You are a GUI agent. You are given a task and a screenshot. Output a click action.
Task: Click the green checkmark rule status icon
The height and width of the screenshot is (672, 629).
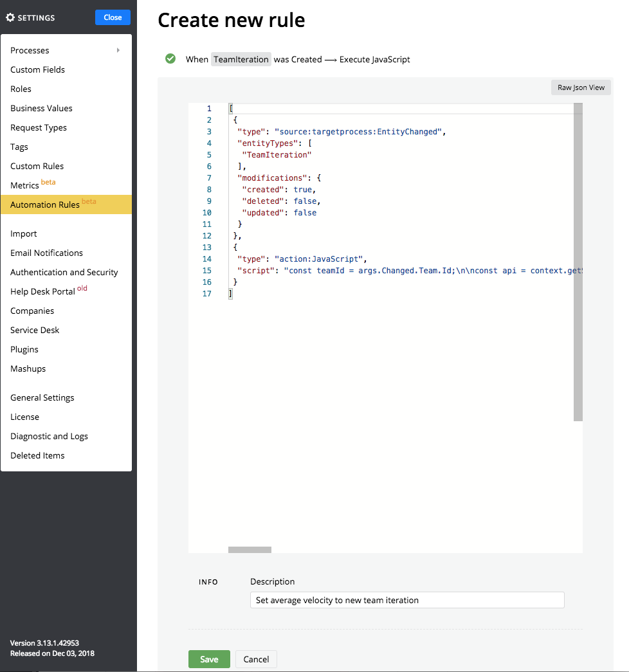pos(170,59)
